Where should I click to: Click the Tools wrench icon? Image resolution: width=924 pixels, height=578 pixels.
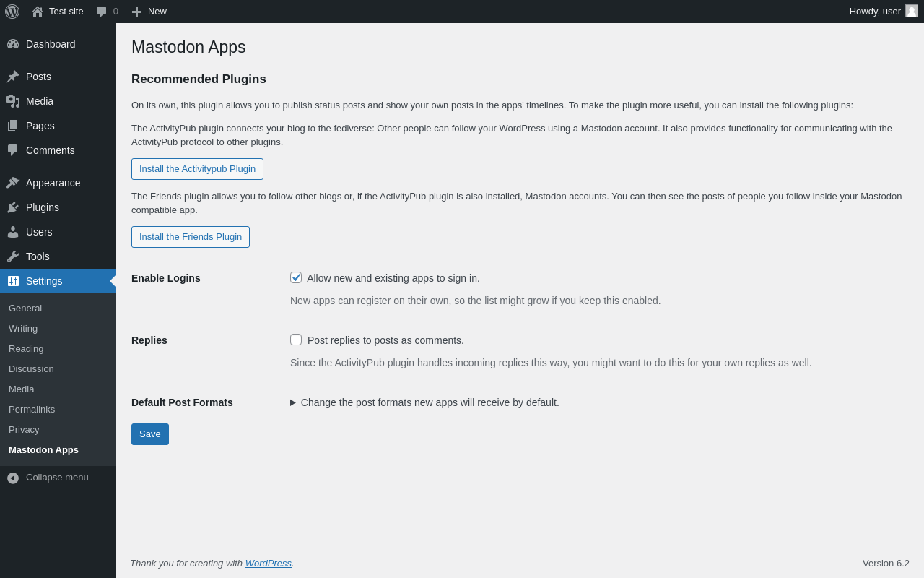13,256
